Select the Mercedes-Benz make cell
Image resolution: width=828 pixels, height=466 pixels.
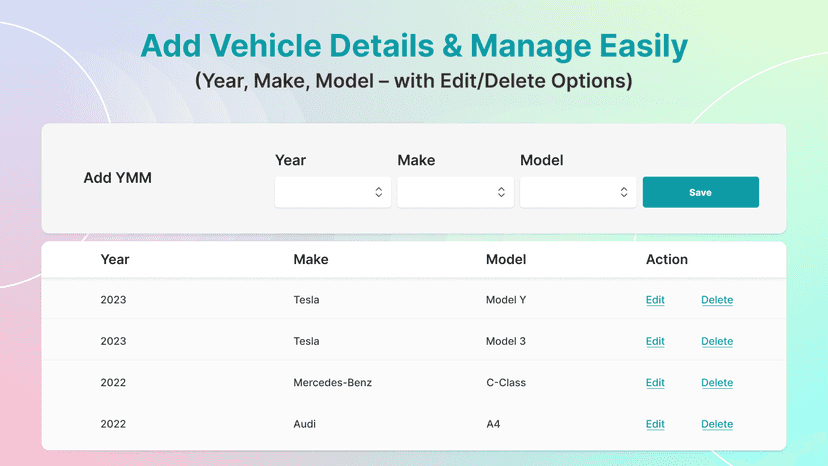[x=332, y=383]
